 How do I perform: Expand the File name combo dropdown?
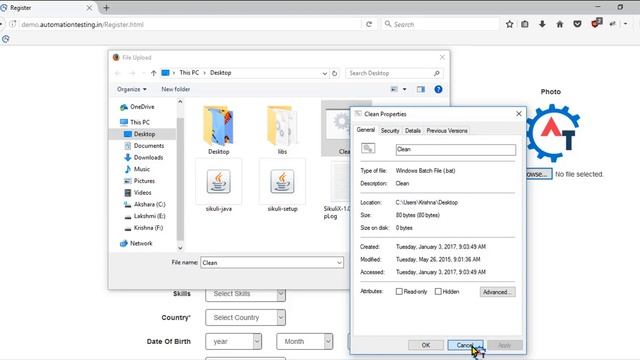click(339, 263)
